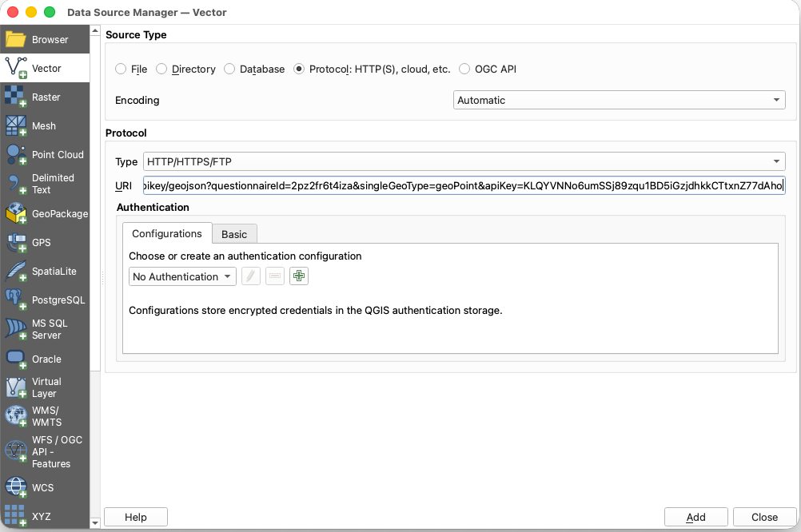This screenshot has width=801, height=532.
Task: Open the protocol Type HTTP/HTTPS/FTP dropdown
Action: point(464,161)
